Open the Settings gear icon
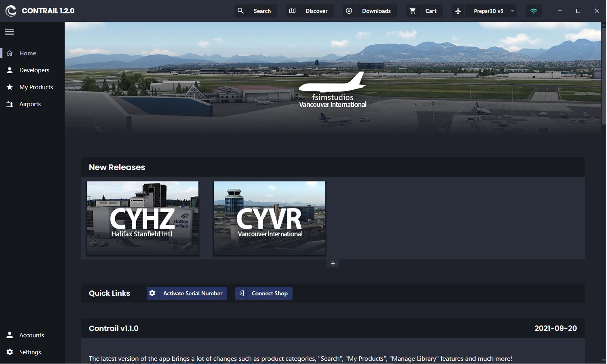The image size is (607, 364). 9,352
